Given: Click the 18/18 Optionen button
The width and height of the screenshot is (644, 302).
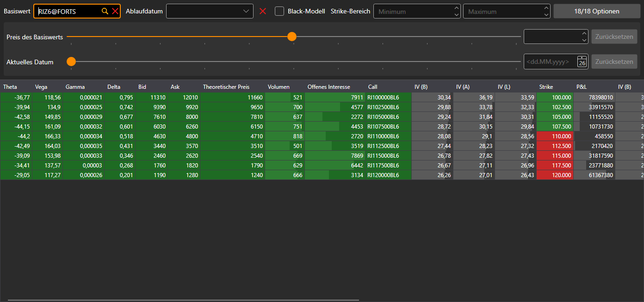Looking at the screenshot, I should coord(596,11).
